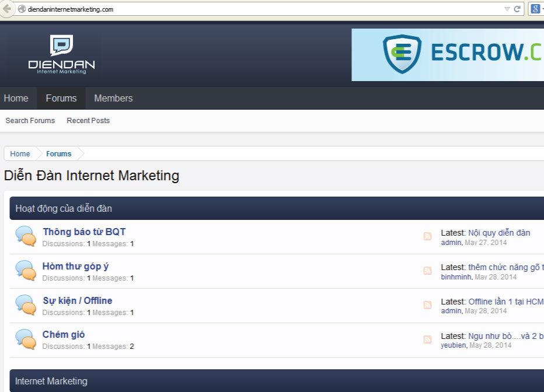This screenshot has height=392, width=544.
Task: Click RSS feed icon for Thông báo từ BQT
Action: [x=427, y=236]
